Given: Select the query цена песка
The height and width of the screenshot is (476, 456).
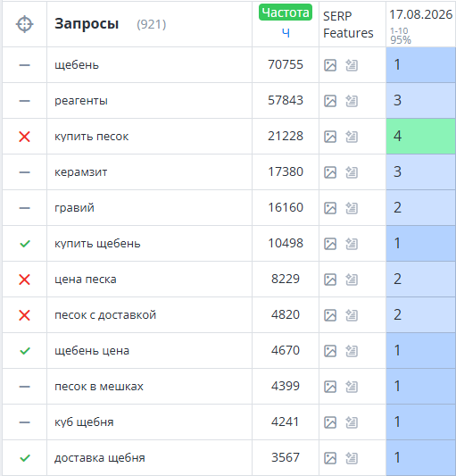Looking at the screenshot, I should [86, 280].
